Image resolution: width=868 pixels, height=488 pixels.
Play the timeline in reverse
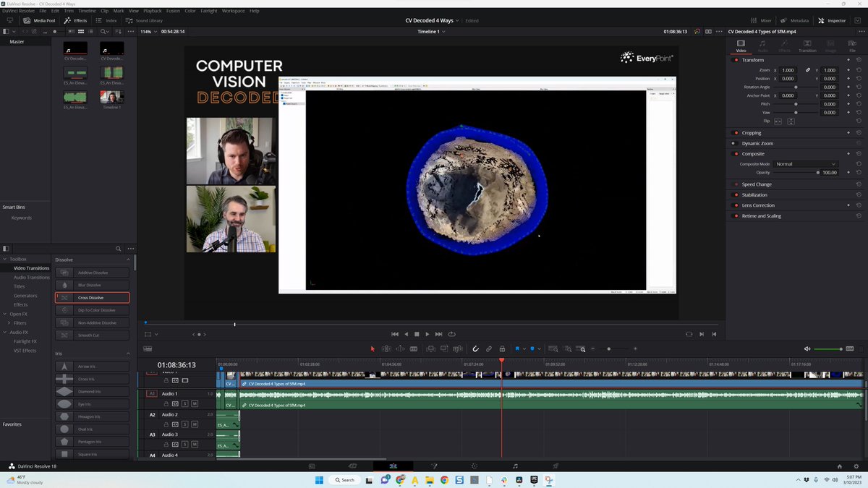tap(406, 334)
